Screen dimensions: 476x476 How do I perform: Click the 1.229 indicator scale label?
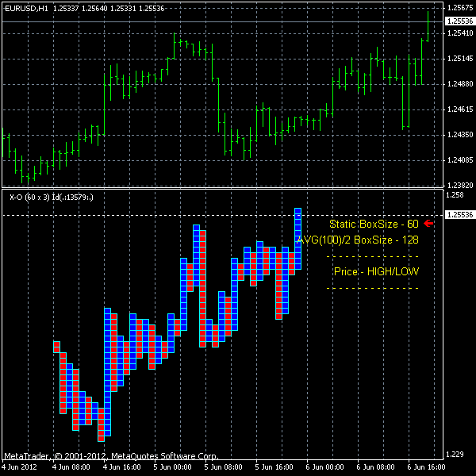[x=455, y=455]
